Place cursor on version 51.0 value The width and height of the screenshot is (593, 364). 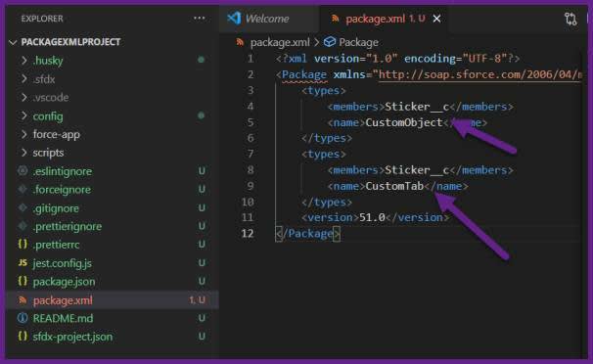tap(372, 217)
